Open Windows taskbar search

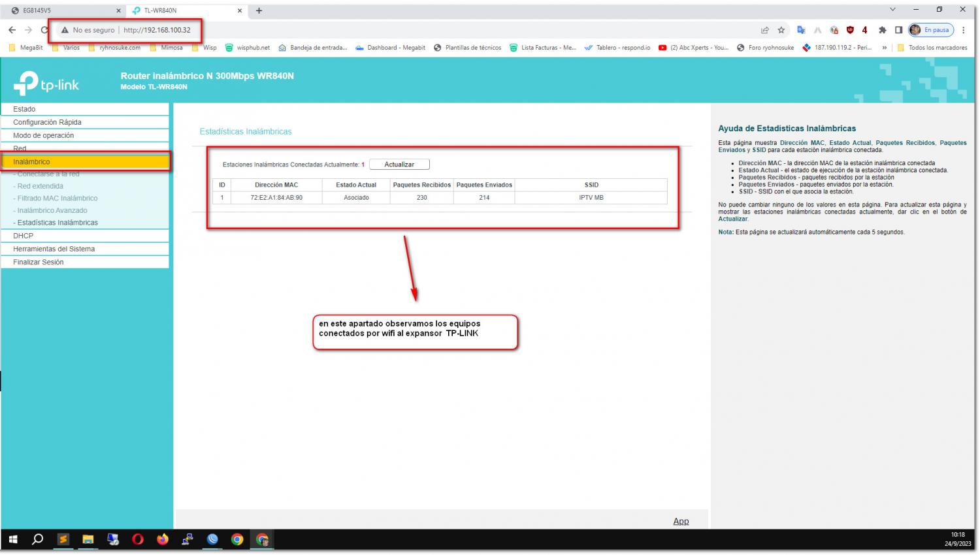[38, 539]
